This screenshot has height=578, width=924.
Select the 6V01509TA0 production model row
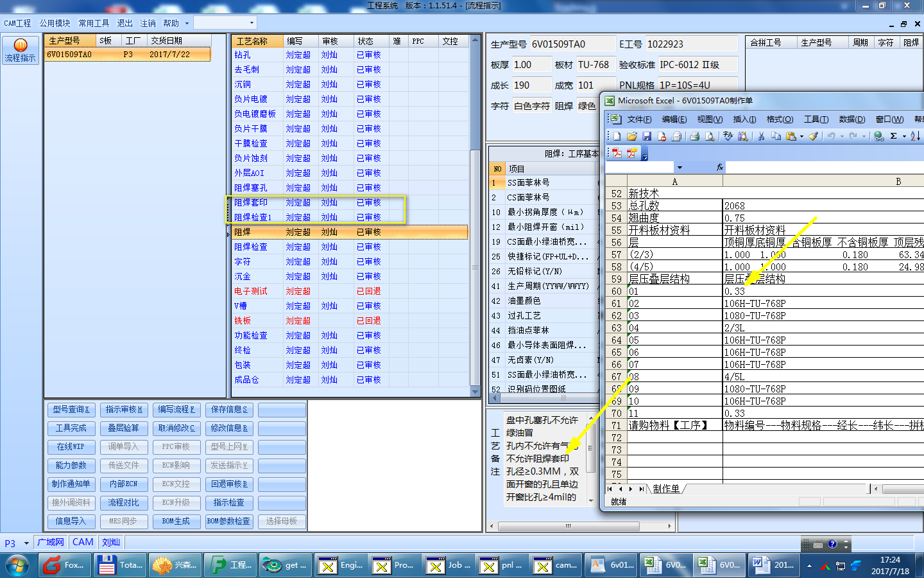(128, 55)
